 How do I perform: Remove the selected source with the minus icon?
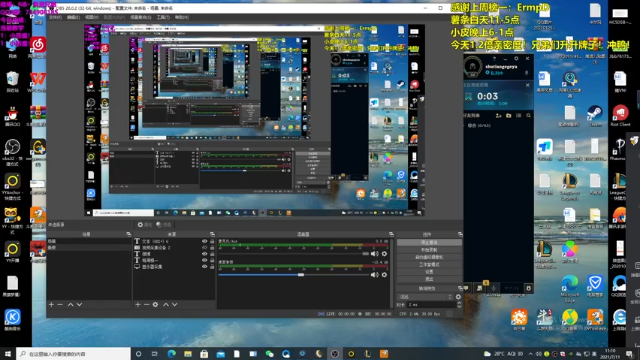146,304
